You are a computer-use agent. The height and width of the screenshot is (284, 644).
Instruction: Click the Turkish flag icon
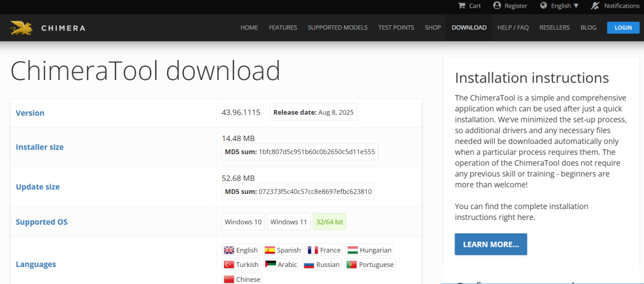[x=229, y=264]
